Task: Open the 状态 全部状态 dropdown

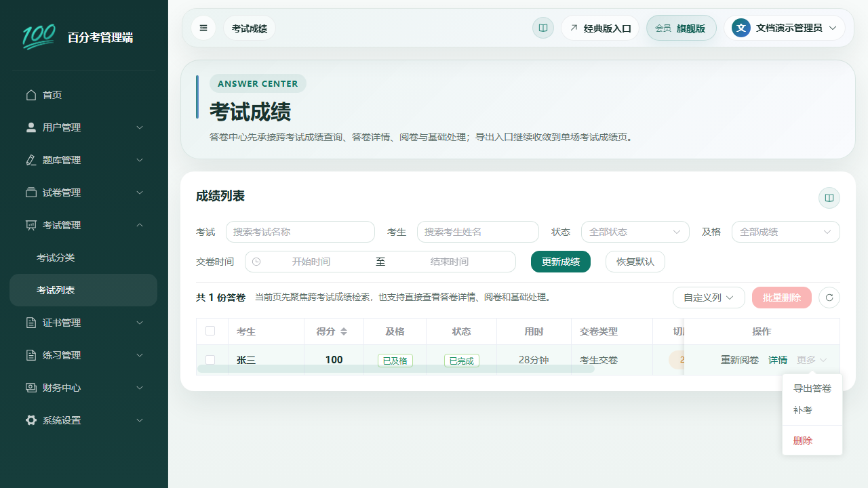Action: tap(635, 232)
